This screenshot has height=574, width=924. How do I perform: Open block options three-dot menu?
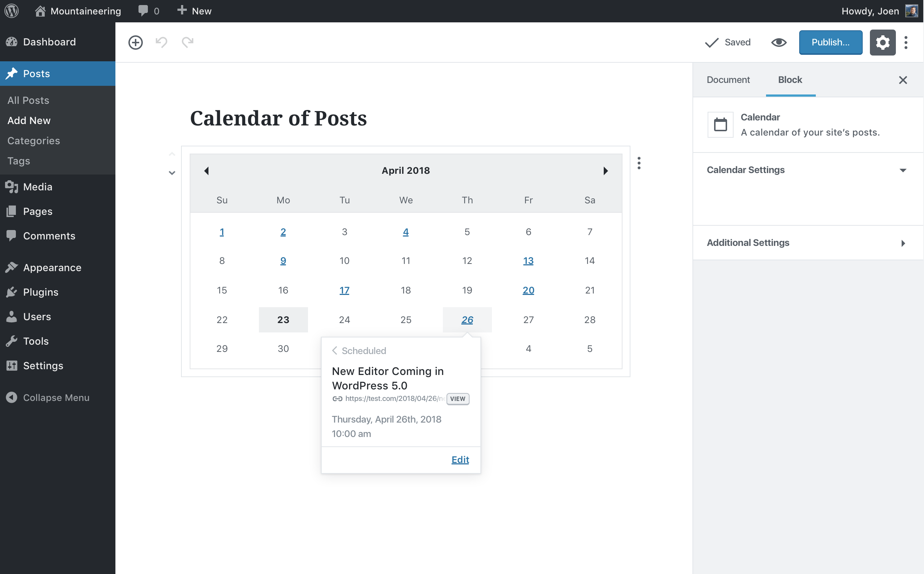pyautogui.click(x=639, y=163)
